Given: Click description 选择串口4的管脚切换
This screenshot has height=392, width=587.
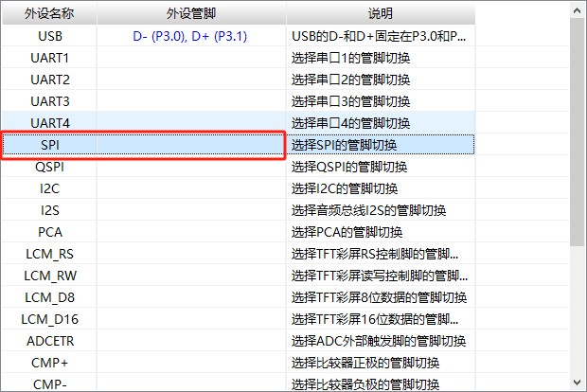Looking at the screenshot, I should pos(350,123).
